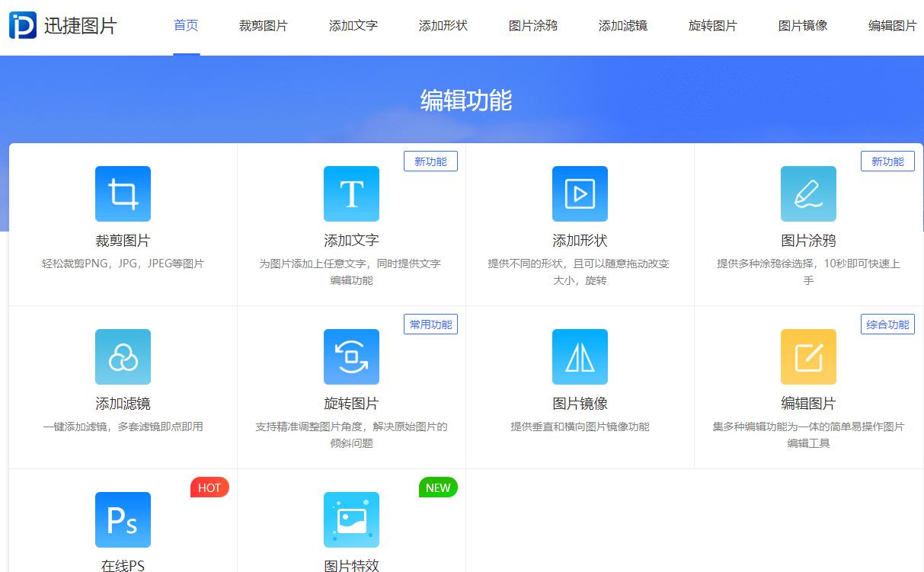924x572 pixels.
Task: Click the 综合功能 badge on 编辑图片
Action: [x=887, y=324]
